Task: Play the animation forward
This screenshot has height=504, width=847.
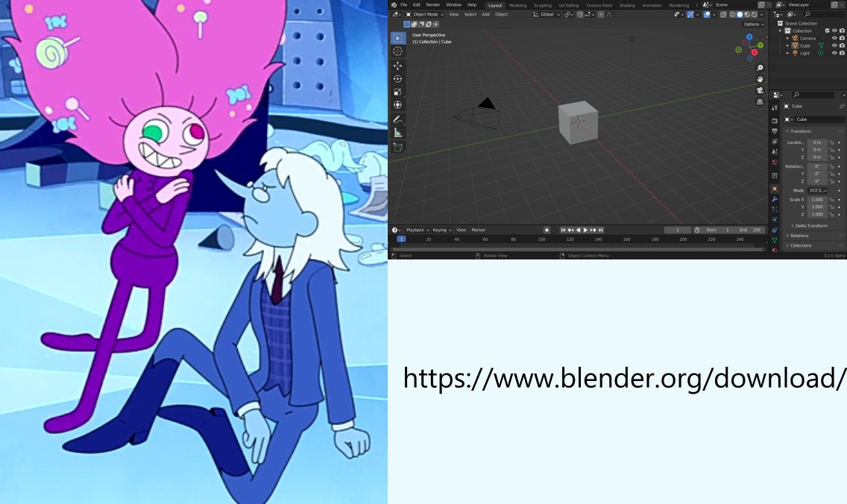Action: [x=585, y=230]
